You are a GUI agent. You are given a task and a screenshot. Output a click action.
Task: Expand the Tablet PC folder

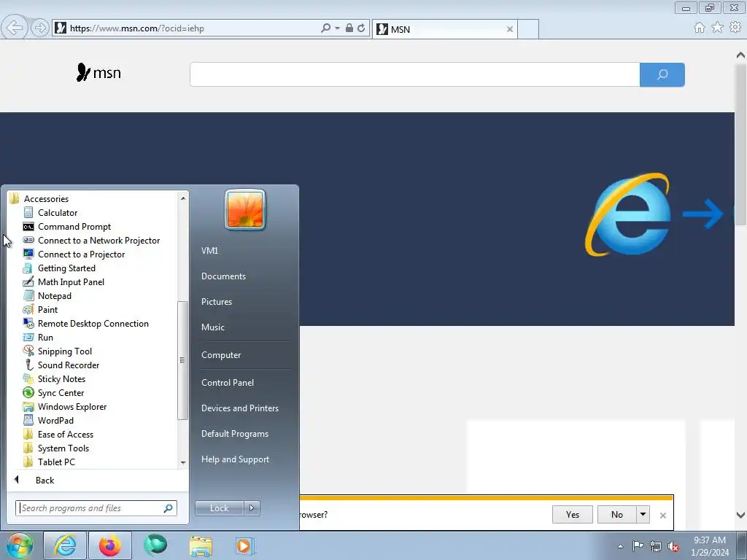pos(56,462)
